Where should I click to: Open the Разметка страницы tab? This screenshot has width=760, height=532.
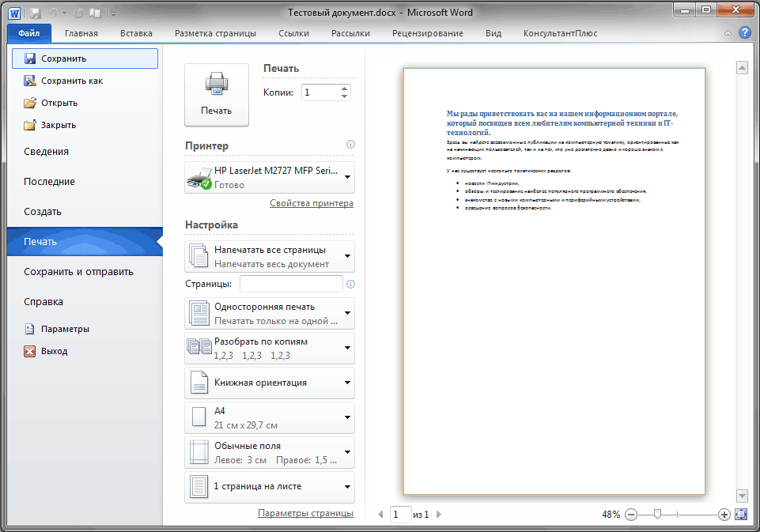tap(215, 33)
